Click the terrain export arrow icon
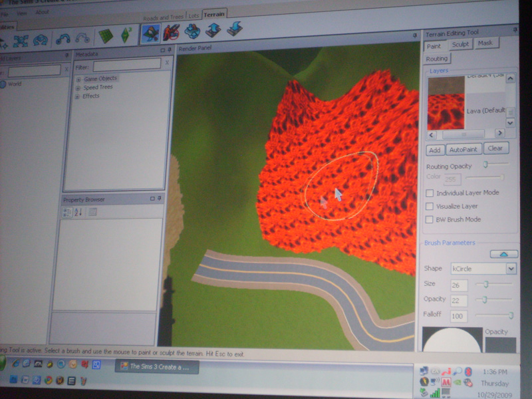Screen dimensions: 532x399 tap(235, 29)
